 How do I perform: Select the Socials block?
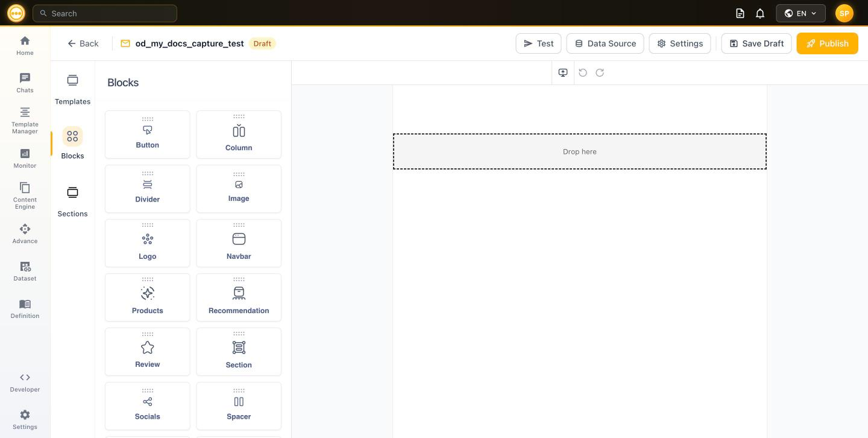[x=147, y=406]
